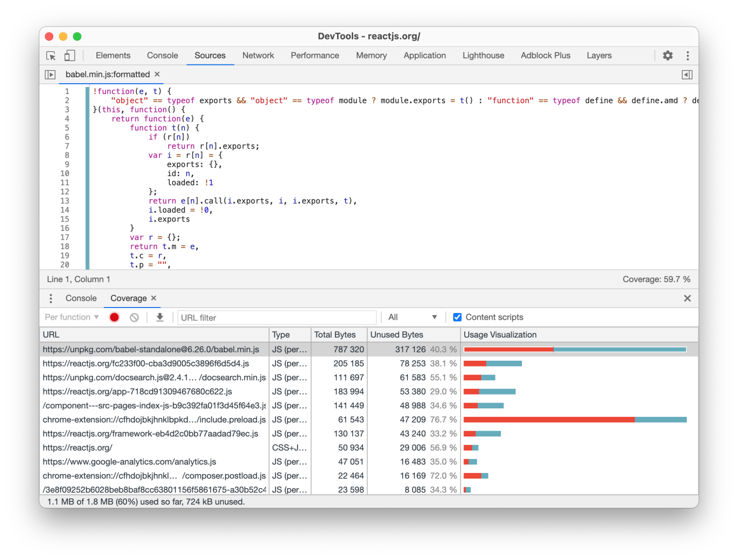Click the 47 209 unused bytes cell
This screenshot has height=560, width=738.
[414, 420]
